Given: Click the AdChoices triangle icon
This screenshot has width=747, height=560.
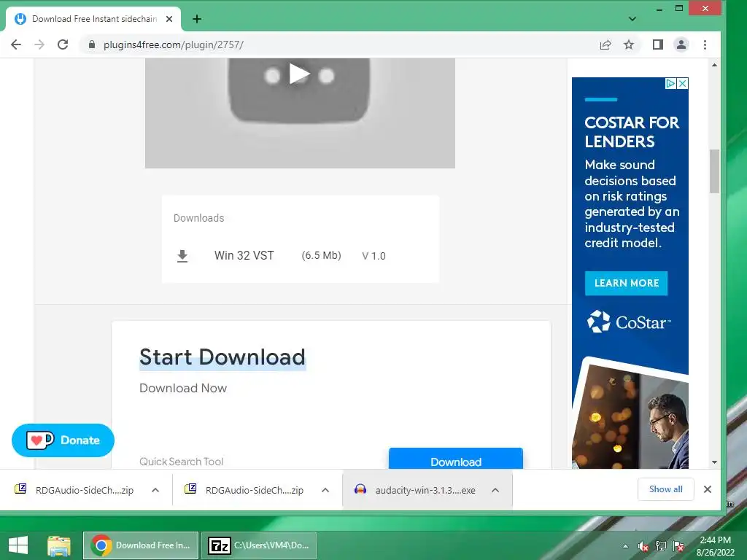Looking at the screenshot, I should 671,83.
